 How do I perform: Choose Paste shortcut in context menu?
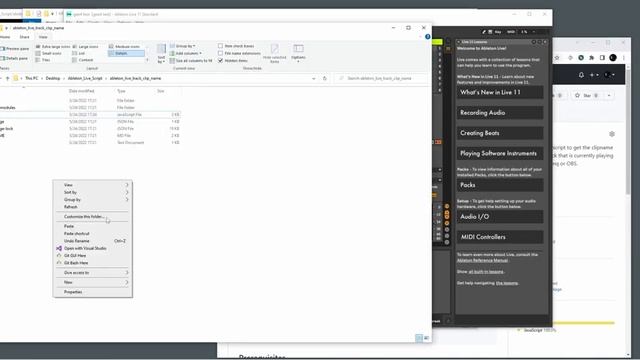[x=77, y=233]
